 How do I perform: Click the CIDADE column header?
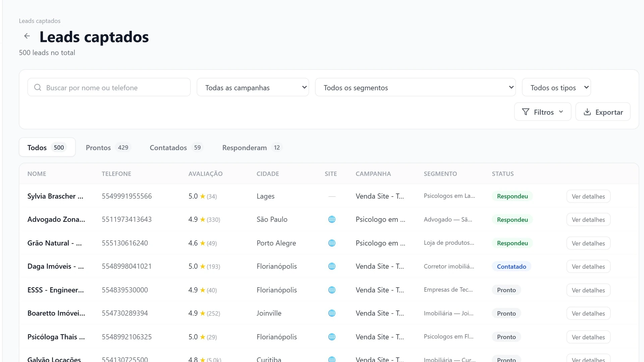268,174
